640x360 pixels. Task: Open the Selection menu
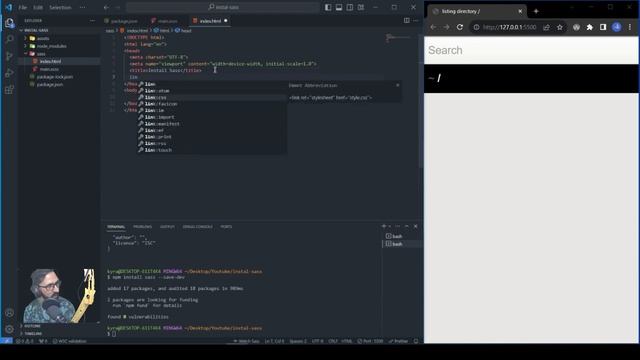point(60,7)
